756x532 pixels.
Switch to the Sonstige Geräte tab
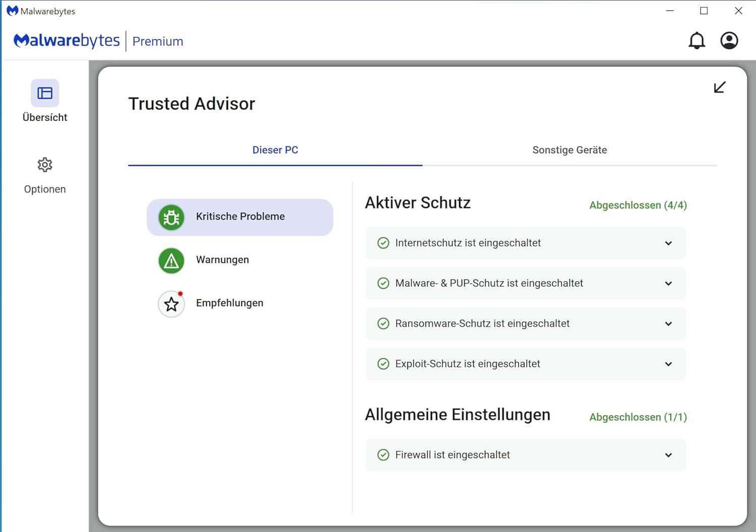tap(570, 150)
